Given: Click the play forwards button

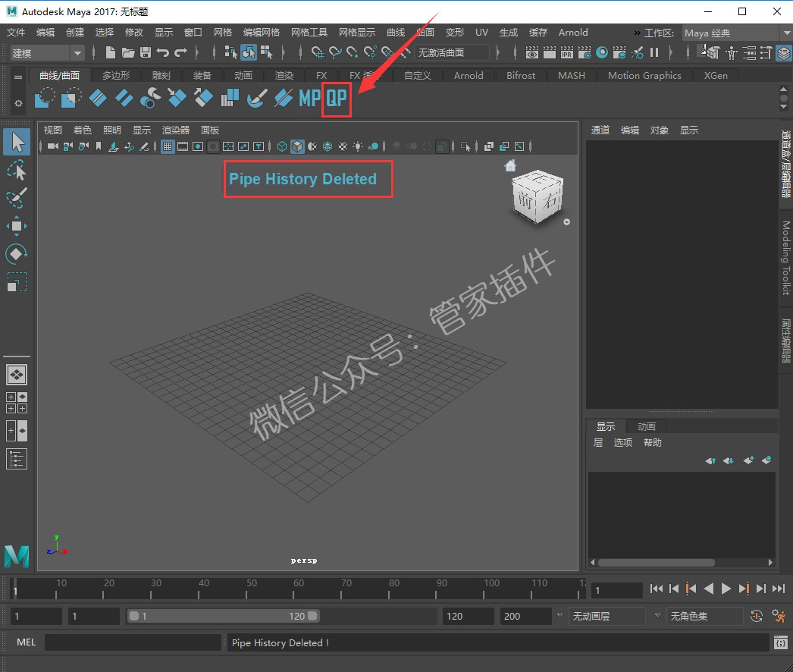Looking at the screenshot, I should pos(726,589).
